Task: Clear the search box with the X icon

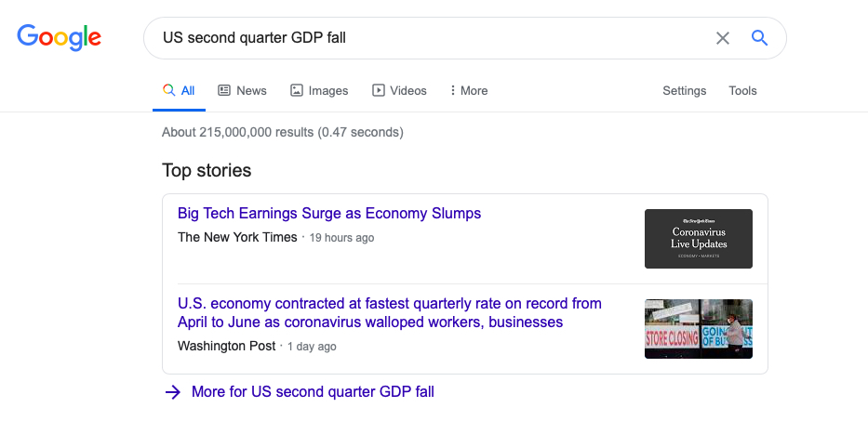Action: pos(723,38)
